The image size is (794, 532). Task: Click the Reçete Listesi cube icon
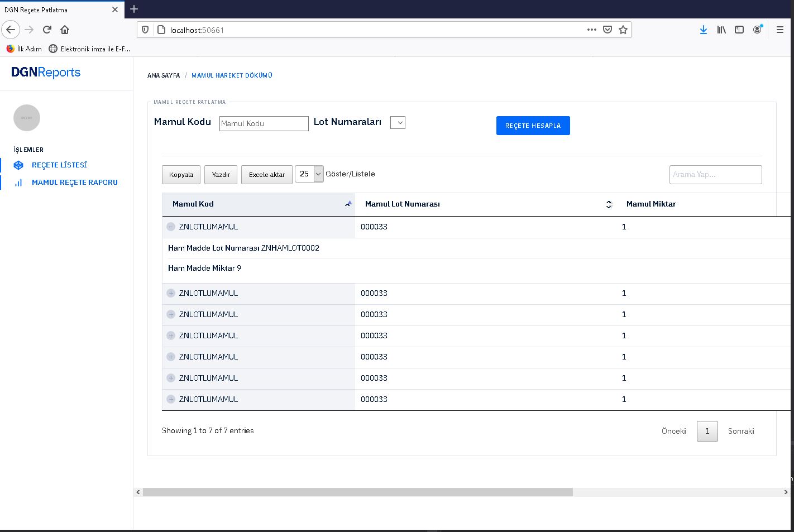click(x=18, y=165)
